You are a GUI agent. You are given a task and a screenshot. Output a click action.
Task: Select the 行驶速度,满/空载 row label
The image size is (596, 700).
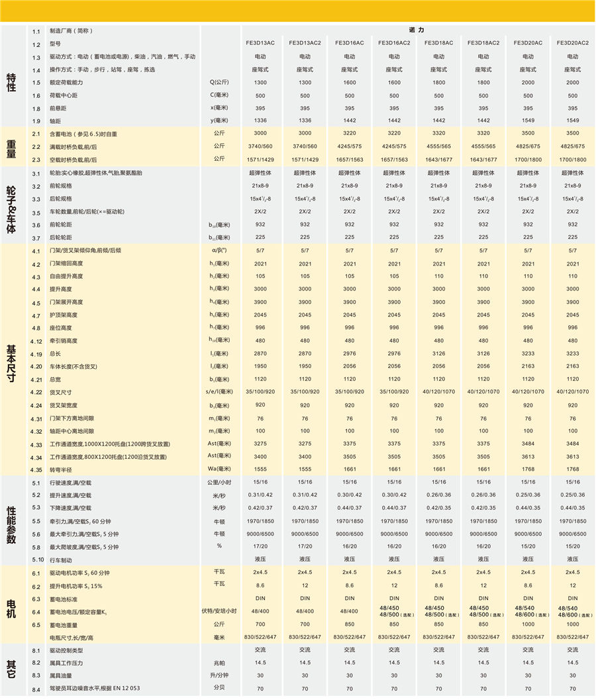coord(74,482)
